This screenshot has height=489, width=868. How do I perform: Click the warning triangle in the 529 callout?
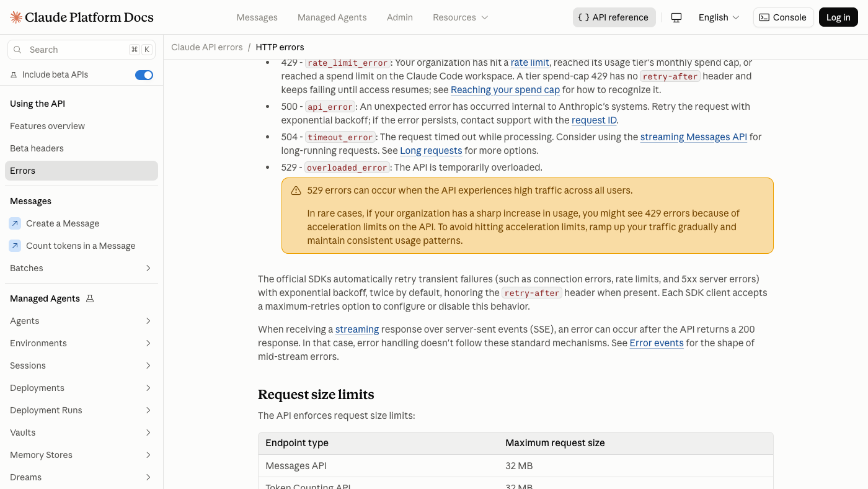coord(296,191)
